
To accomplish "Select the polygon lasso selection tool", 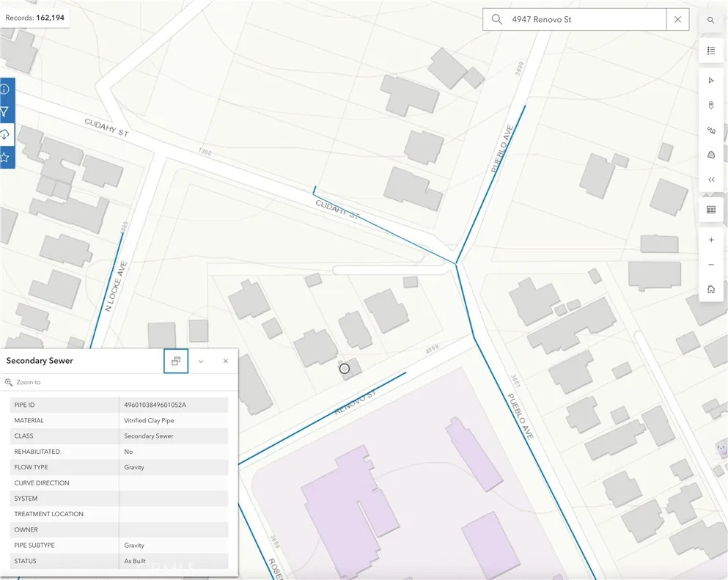I will (710, 155).
